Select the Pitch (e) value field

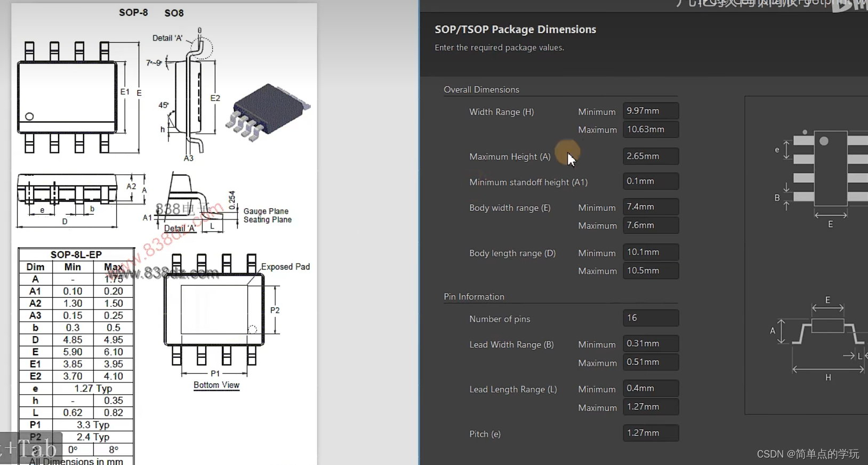tap(650, 433)
